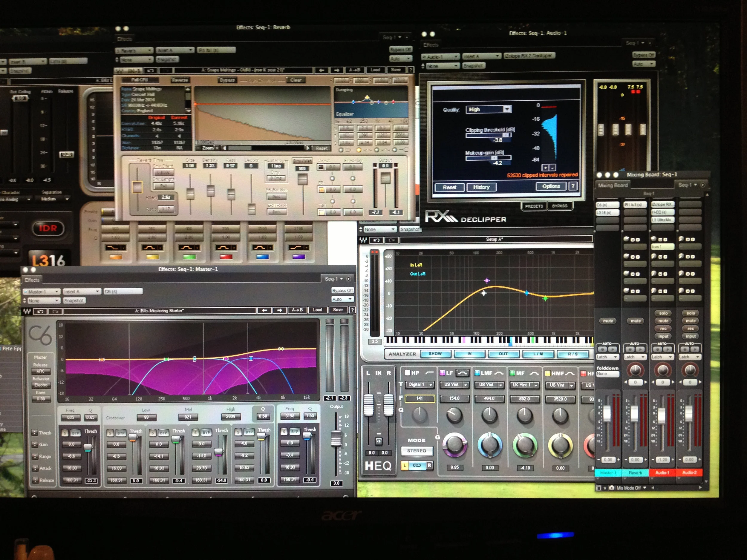Viewport: 747px width, 560px height.
Task: Select HP filter shape icon in HEQ
Action: pyautogui.click(x=429, y=373)
